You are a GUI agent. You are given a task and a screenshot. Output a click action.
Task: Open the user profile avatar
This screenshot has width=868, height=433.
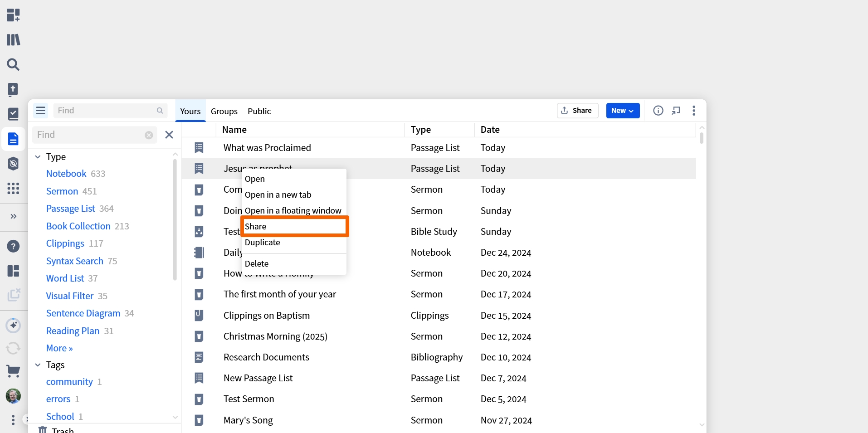click(13, 396)
